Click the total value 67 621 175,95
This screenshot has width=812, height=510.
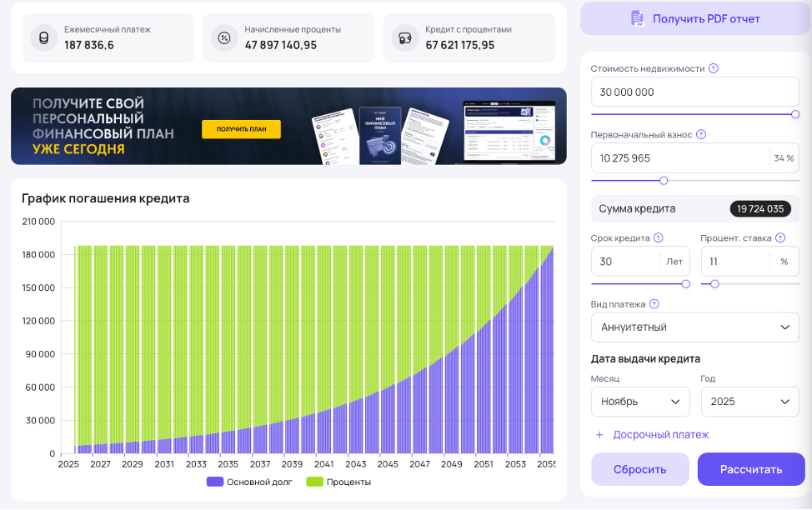[x=460, y=45]
